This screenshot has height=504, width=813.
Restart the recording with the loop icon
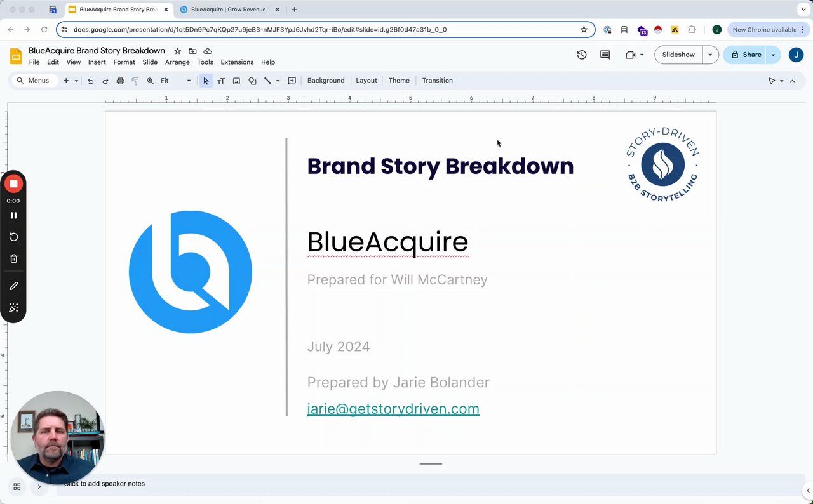pyautogui.click(x=13, y=237)
